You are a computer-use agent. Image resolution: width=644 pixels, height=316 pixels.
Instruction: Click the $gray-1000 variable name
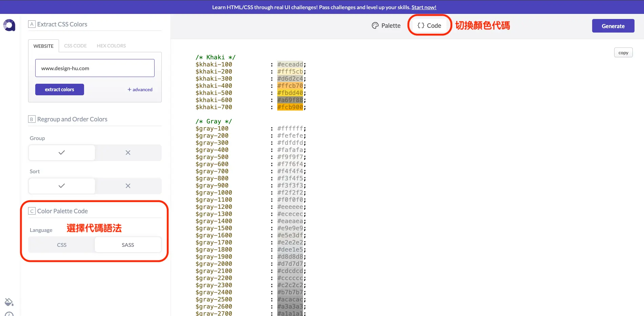tap(214, 193)
